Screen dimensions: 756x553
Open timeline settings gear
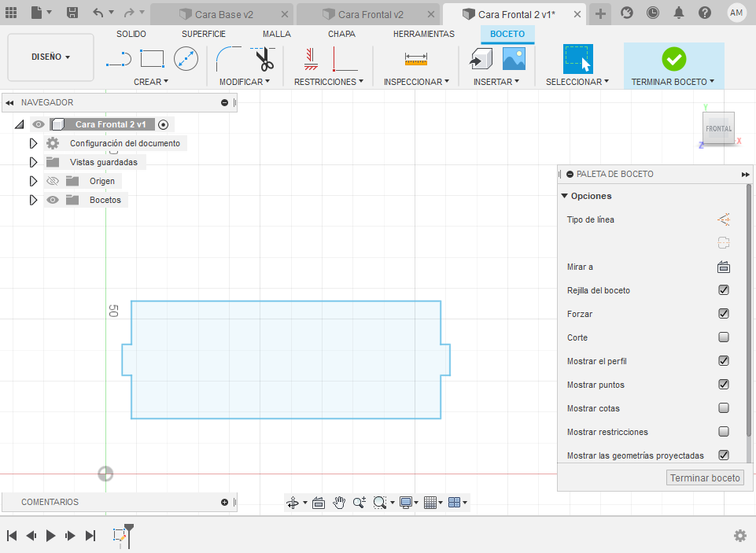pyautogui.click(x=740, y=535)
